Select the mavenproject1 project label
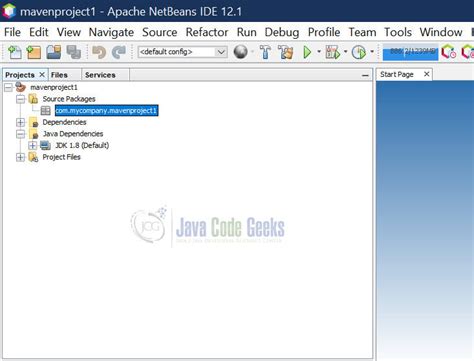474x361 pixels. 54,87
